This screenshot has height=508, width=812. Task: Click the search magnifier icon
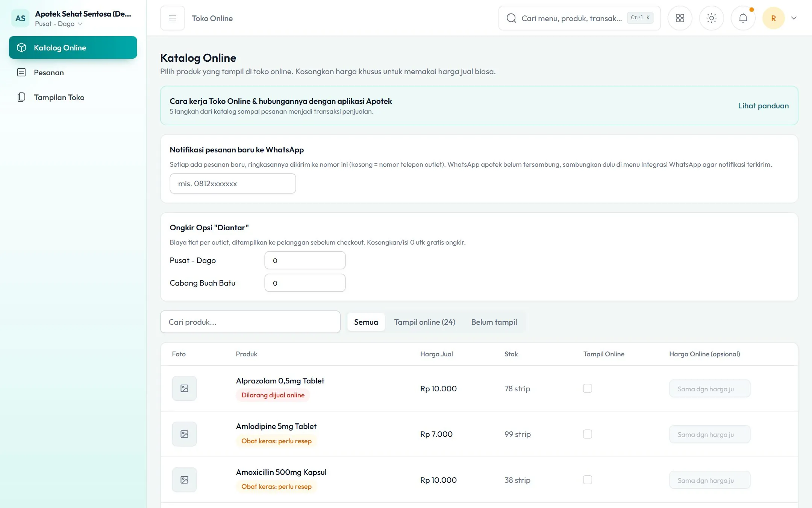coord(511,18)
